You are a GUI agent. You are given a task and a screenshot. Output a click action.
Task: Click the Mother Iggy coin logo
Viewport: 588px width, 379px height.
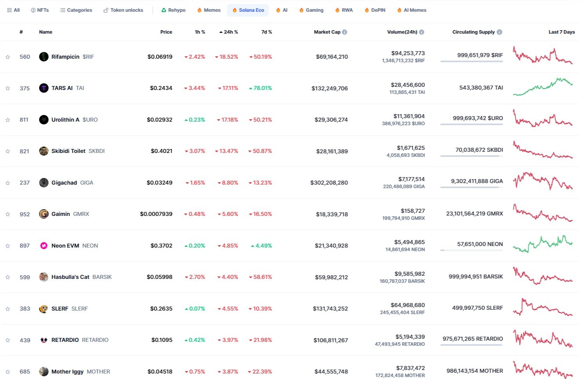(44, 372)
